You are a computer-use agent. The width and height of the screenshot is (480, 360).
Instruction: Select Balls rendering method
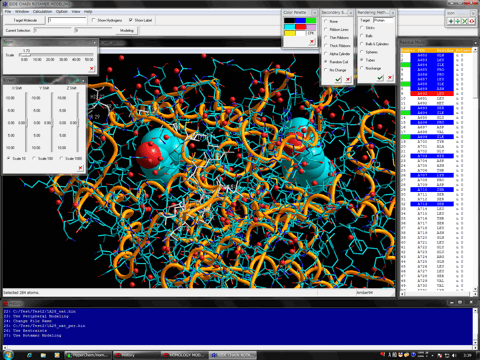362,36
